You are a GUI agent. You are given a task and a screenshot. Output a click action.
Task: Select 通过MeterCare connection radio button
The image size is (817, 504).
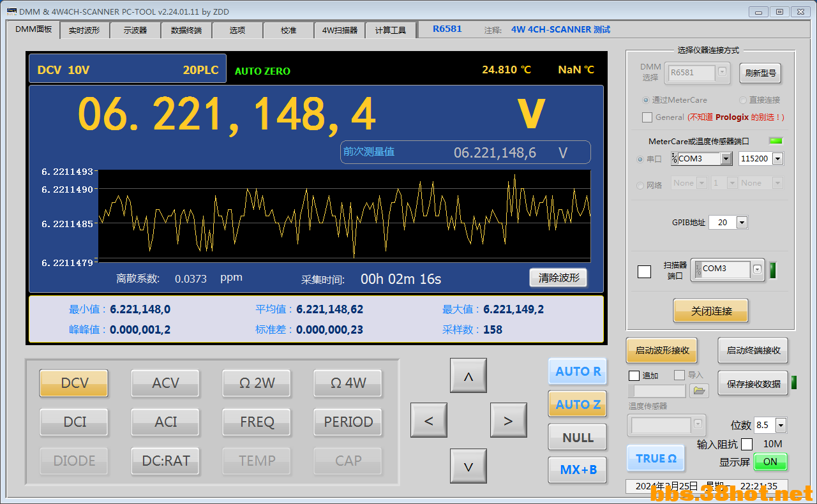pos(646,100)
